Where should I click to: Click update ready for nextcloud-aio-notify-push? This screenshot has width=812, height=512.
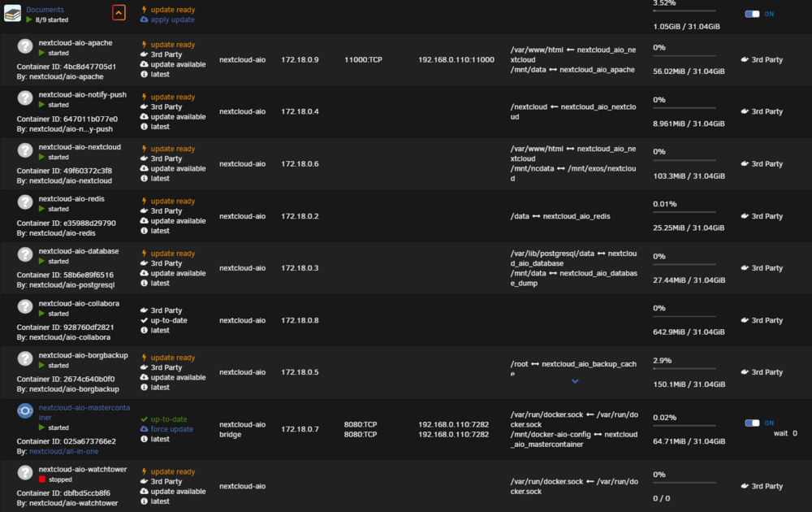[x=172, y=97]
